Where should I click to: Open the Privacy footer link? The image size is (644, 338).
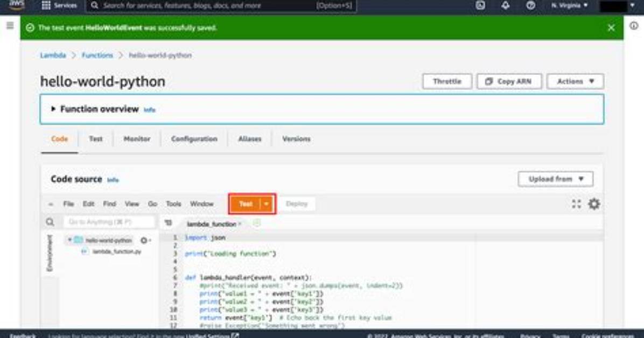[x=529, y=335]
